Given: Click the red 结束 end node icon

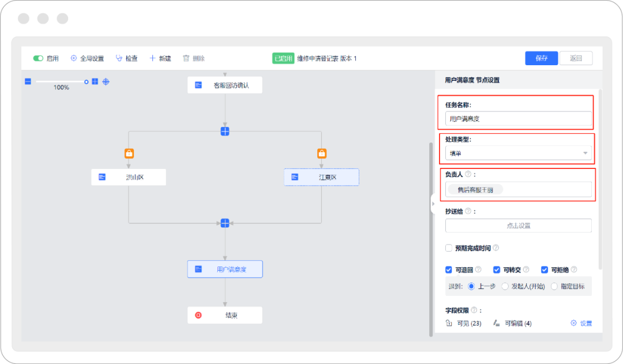Looking at the screenshot, I should pyautogui.click(x=198, y=315).
